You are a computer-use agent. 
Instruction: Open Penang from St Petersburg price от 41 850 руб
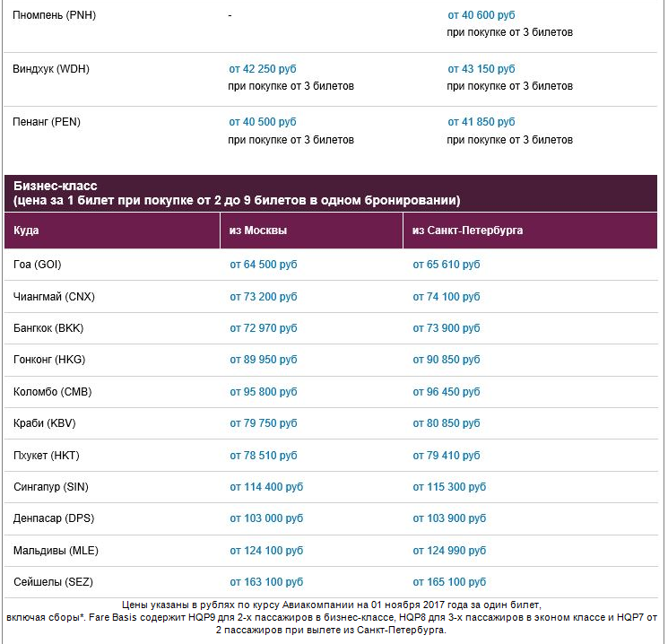point(481,122)
